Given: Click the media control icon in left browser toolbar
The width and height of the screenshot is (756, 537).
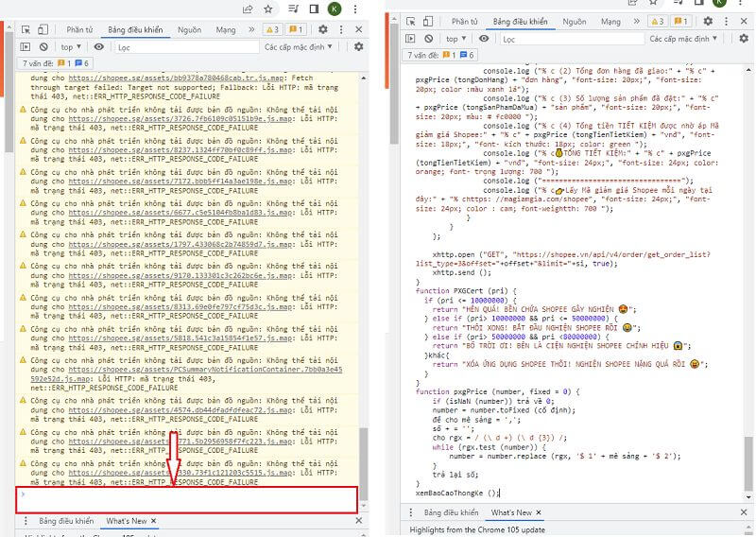Looking at the screenshot, I should click(x=293, y=9).
